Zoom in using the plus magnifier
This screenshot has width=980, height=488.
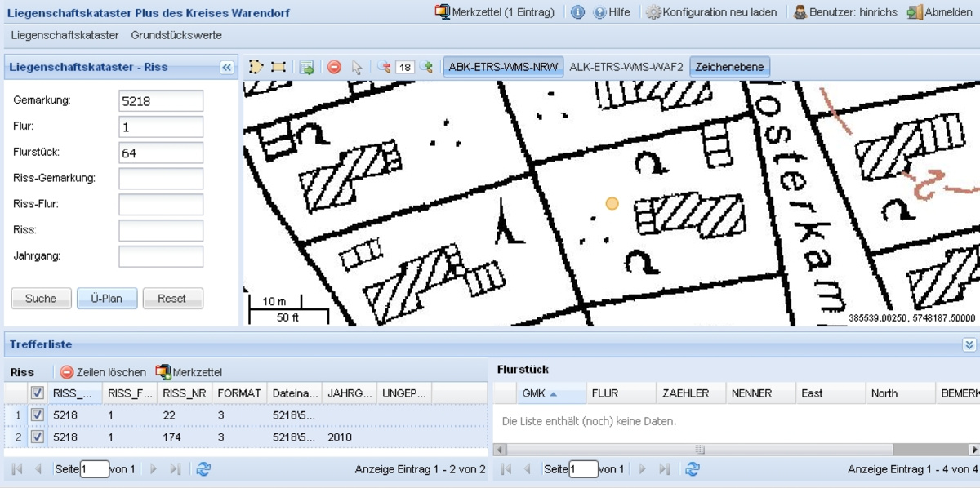[426, 67]
